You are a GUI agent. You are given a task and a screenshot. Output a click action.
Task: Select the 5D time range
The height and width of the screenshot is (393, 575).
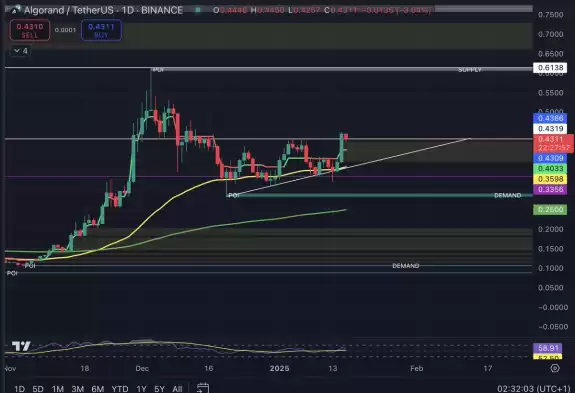click(38, 389)
